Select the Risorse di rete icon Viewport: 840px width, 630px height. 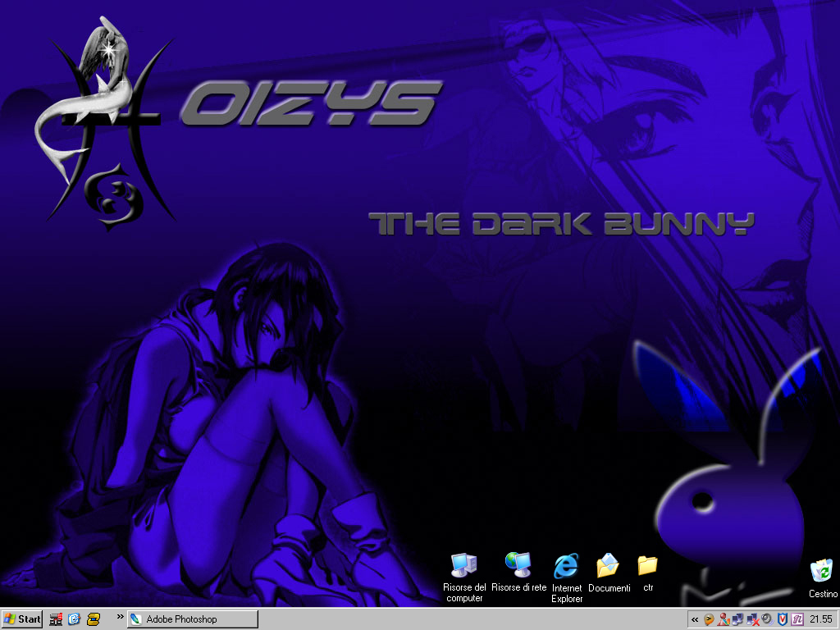click(x=518, y=566)
